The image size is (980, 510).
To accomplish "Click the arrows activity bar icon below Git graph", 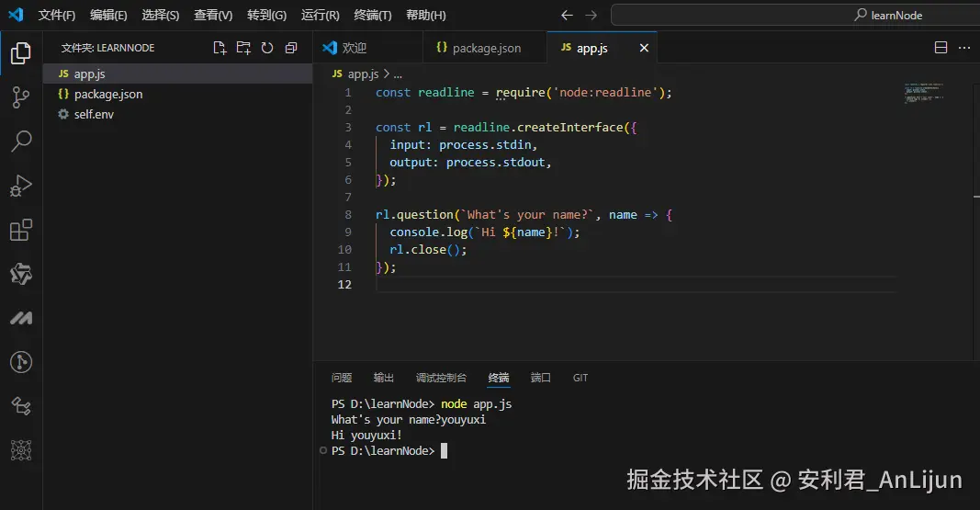I will pyautogui.click(x=20, y=406).
